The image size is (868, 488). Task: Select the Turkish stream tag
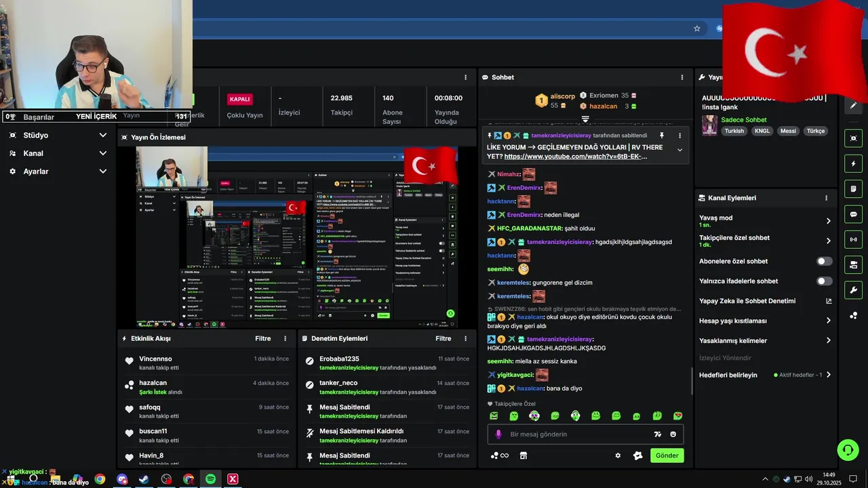[734, 131]
